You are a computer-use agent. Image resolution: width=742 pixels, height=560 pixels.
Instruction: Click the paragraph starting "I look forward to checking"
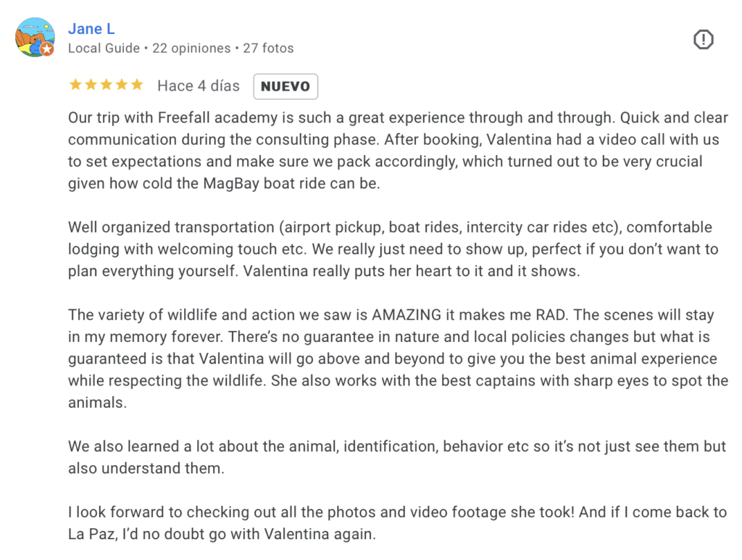397,524
